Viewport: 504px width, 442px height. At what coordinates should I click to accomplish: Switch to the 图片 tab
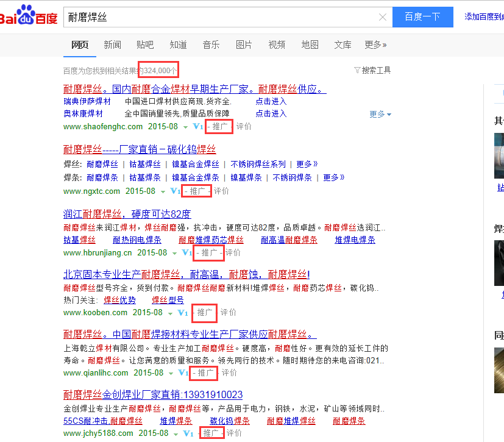(x=244, y=44)
